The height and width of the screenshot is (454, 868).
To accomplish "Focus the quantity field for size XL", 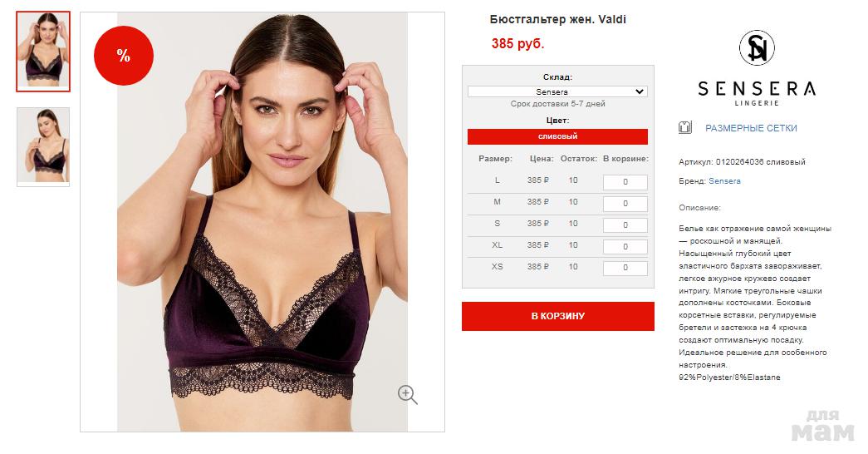I will 625,247.
